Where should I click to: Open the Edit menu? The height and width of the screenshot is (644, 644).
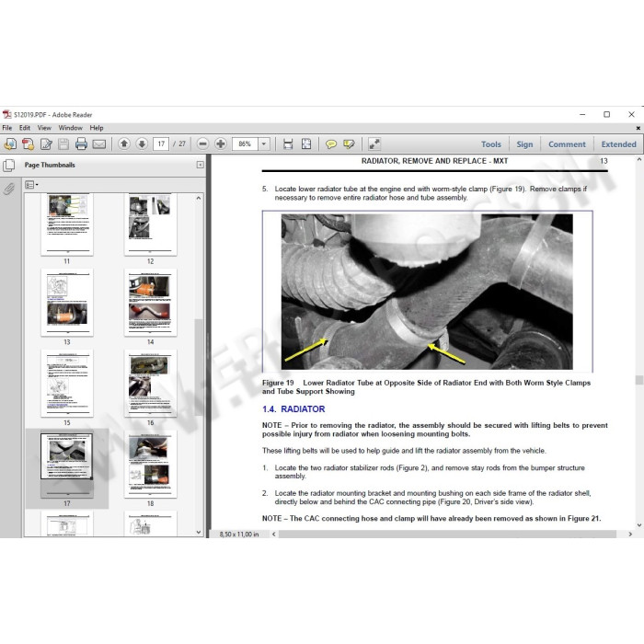[x=25, y=128]
